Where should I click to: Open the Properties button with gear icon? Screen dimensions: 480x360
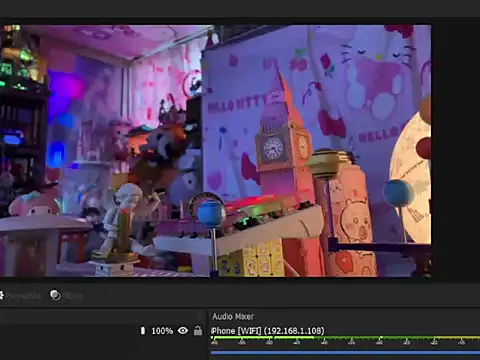[x=20, y=296]
